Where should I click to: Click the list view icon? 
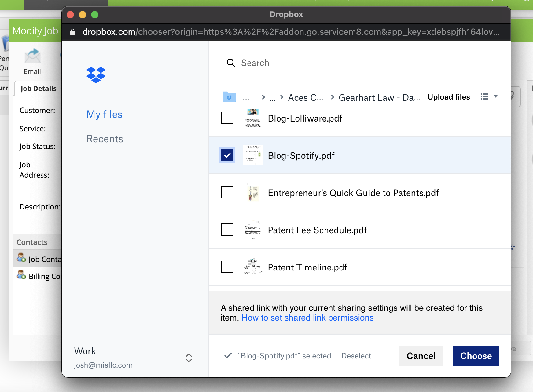(x=484, y=97)
